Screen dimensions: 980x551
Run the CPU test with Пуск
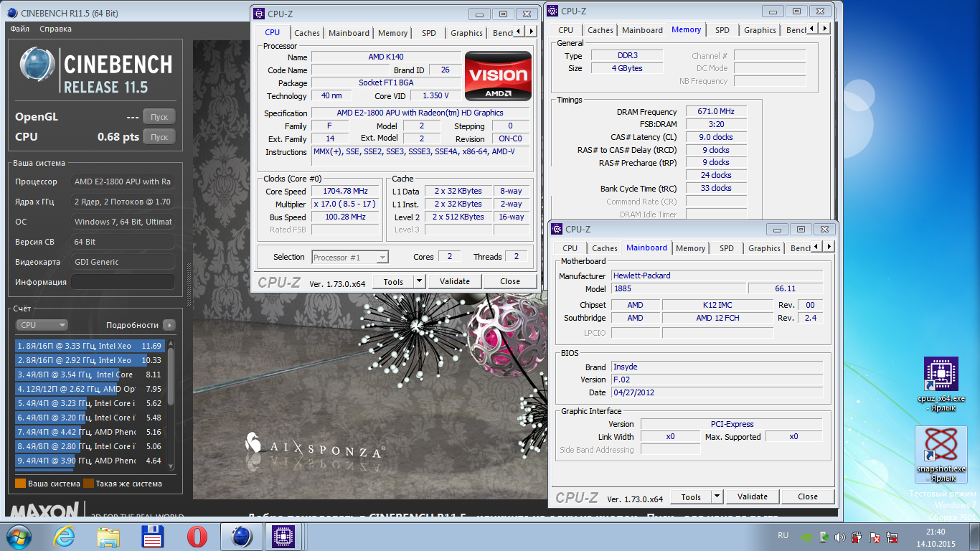159,136
